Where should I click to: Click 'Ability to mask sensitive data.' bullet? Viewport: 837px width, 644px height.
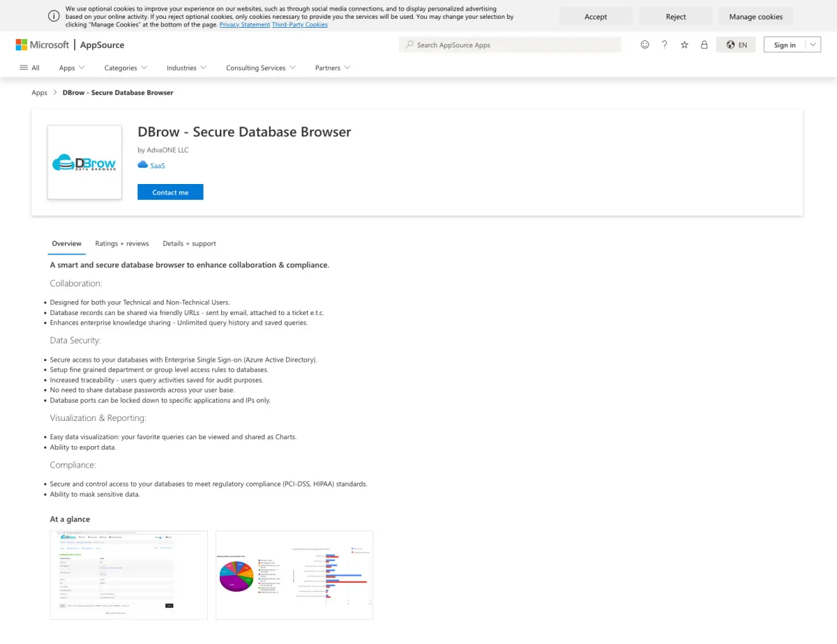95,494
